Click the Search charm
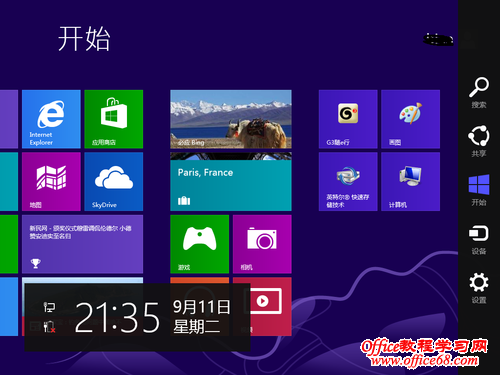The width and height of the screenshot is (500, 375). click(x=479, y=93)
